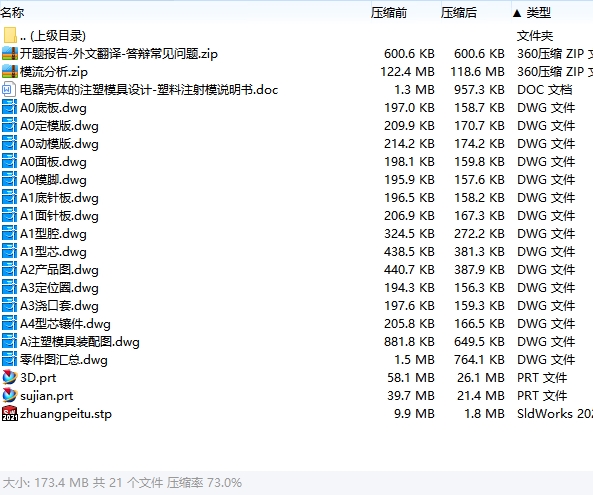The width and height of the screenshot is (593, 495).
Task: Click the 文件夹 type cell
Action: click(535, 36)
